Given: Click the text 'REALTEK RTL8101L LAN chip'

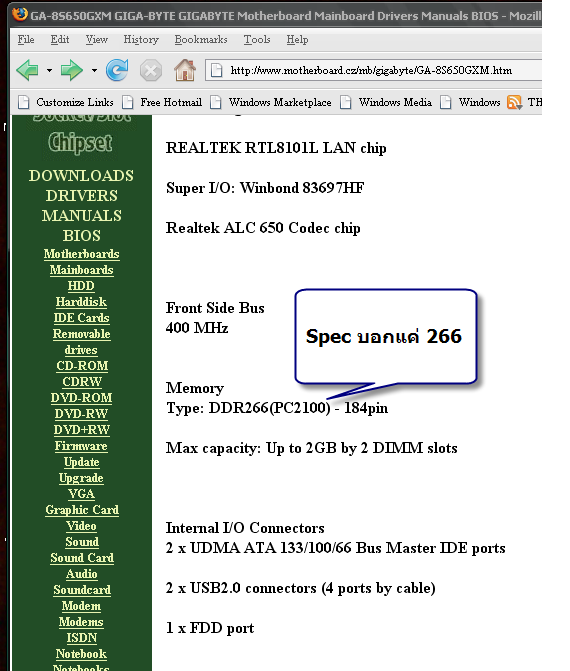Looking at the screenshot, I should [276, 148].
